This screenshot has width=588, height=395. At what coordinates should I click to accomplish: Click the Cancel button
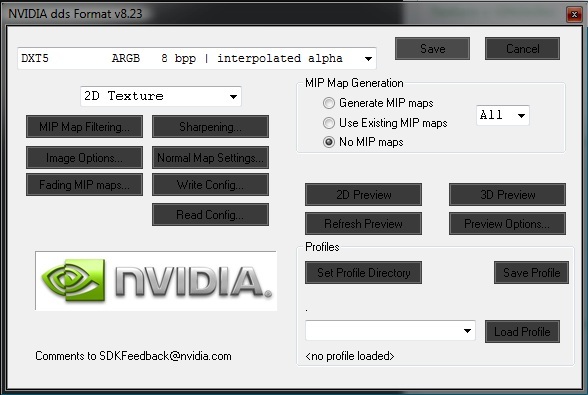click(522, 48)
